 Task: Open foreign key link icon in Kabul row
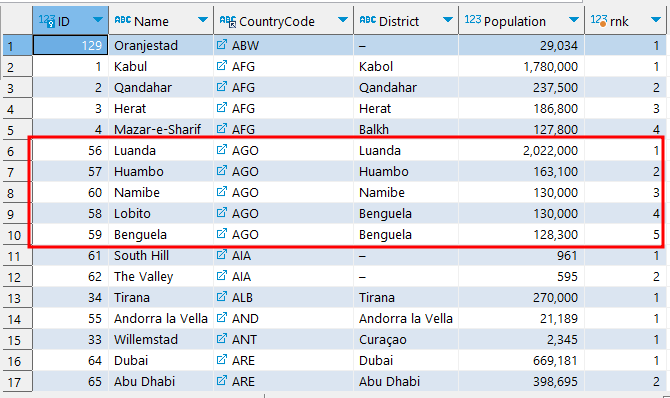tap(222, 65)
